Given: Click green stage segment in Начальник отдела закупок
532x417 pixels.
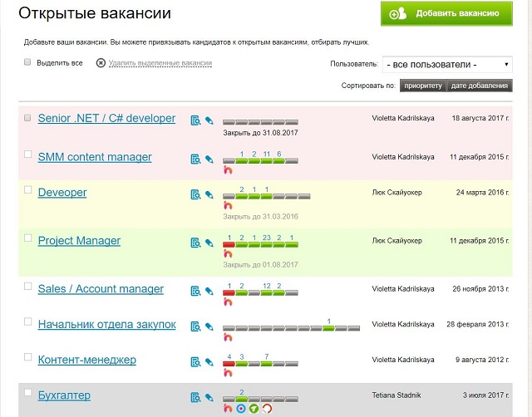Looking at the screenshot, I should (329, 330).
